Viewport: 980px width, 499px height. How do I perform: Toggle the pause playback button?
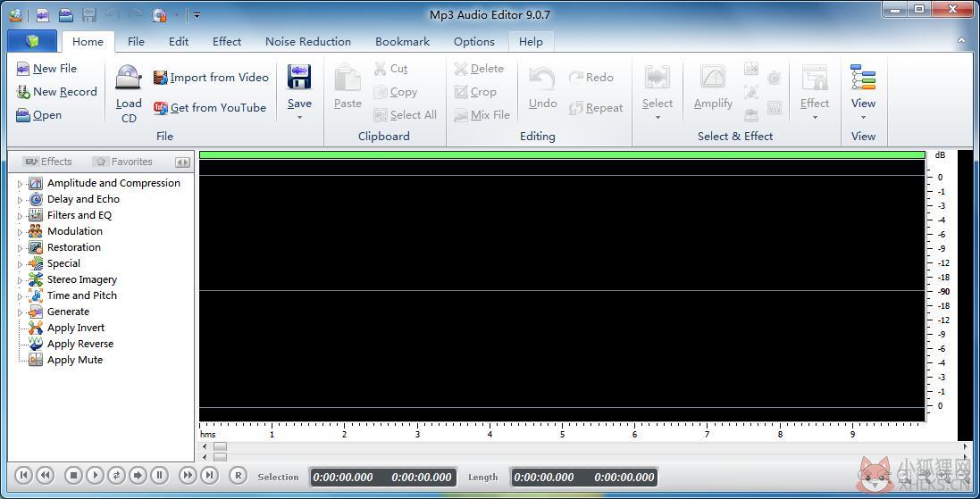pos(159,476)
